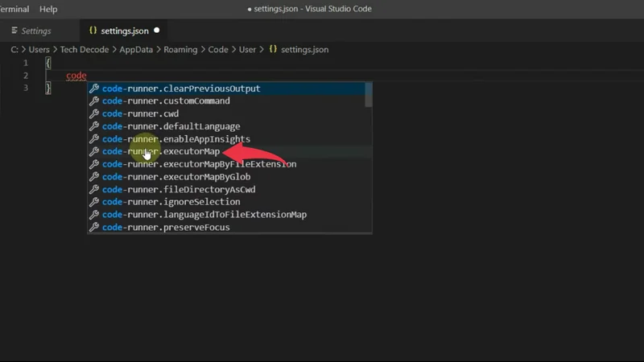The image size is (644, 362).
Task: Pick code-runner.executorMapByFileExtension suggestion
Action: (x=199, y=164)
